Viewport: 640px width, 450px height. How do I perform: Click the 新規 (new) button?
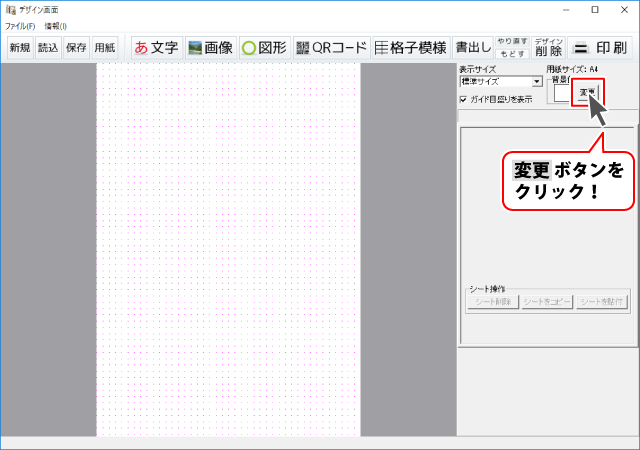pos(20,47)
